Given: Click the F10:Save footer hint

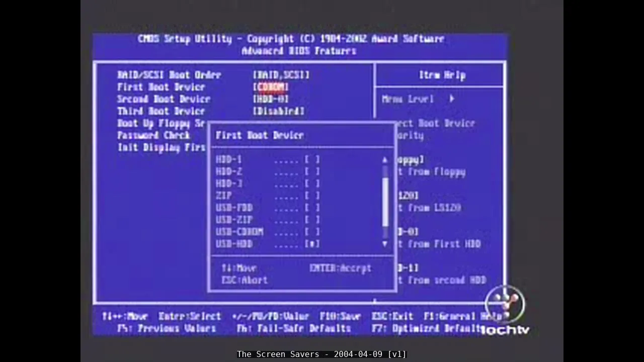Looking at the screenshot, I should coord(340,316).
